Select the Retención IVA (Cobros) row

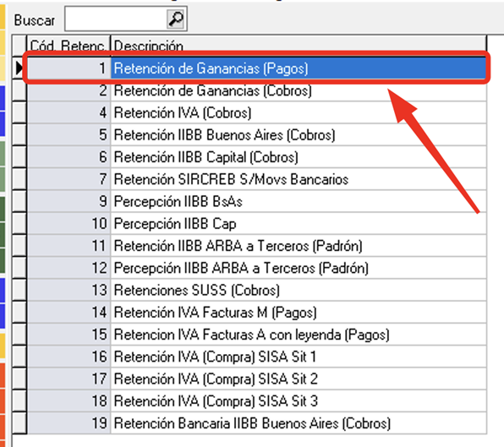coord(257,112)
